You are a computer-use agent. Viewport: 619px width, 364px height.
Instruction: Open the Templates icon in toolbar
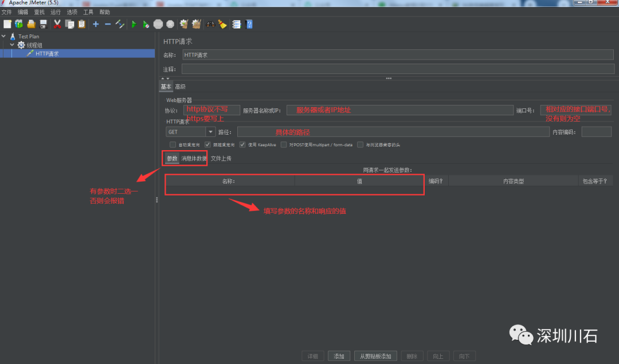19,24
